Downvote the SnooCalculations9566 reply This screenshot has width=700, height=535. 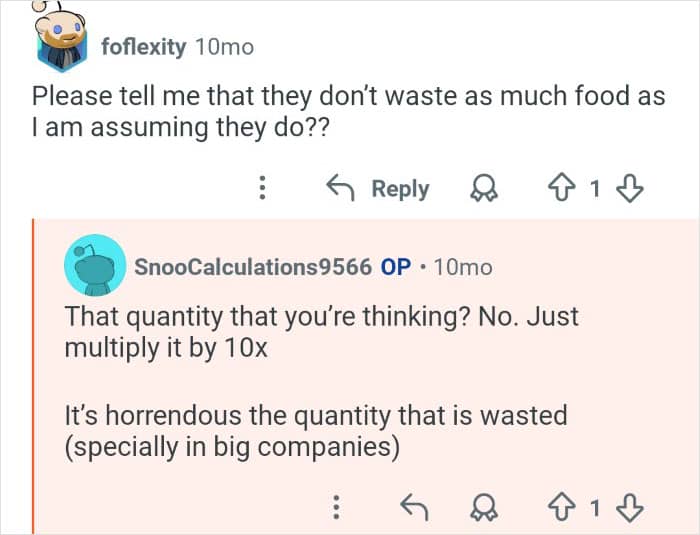pyautogui.click(x=630, y=509)
